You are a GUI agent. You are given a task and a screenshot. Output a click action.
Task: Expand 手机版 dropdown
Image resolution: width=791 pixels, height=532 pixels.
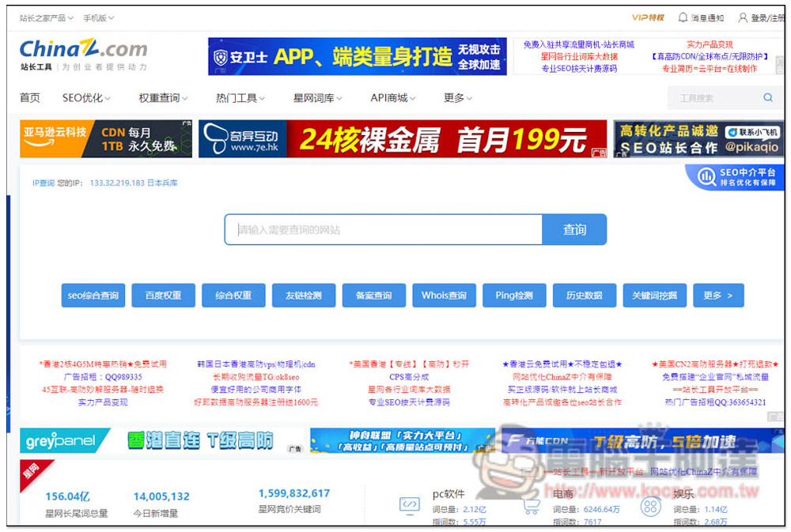[x=98, y=18]
